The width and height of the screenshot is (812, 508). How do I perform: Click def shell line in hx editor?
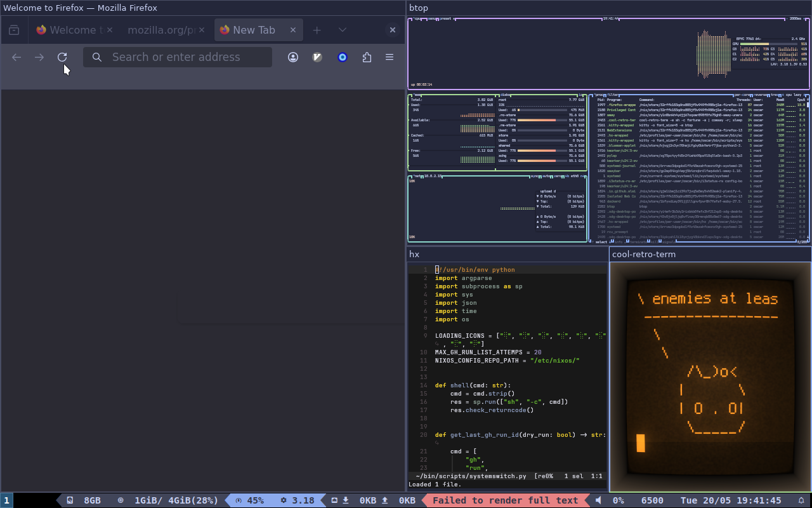click(x=473, y=385)
